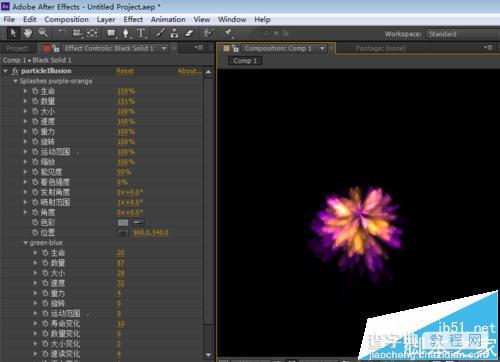Select the Clone Stamp tool
This screenshot has height=362, width=500.
tap(174, 33)
